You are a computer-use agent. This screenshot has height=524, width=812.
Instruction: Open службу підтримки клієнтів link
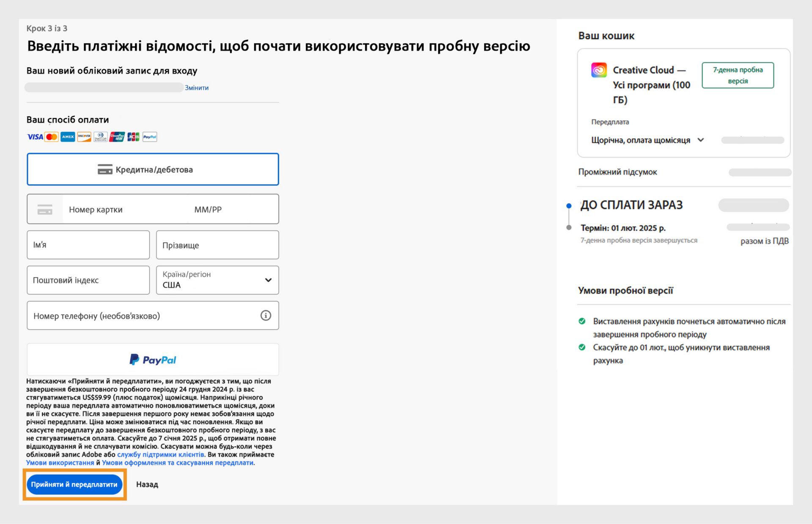[161, 455]
